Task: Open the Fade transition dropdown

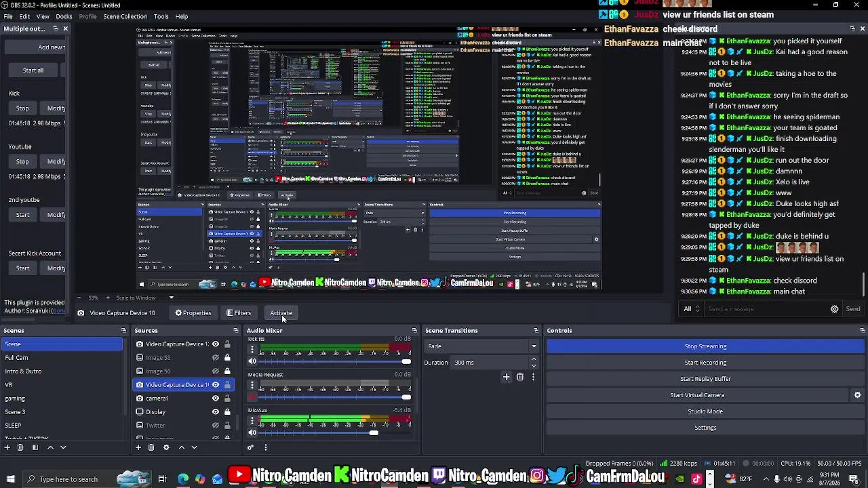Action: click(x=481, y=346)
